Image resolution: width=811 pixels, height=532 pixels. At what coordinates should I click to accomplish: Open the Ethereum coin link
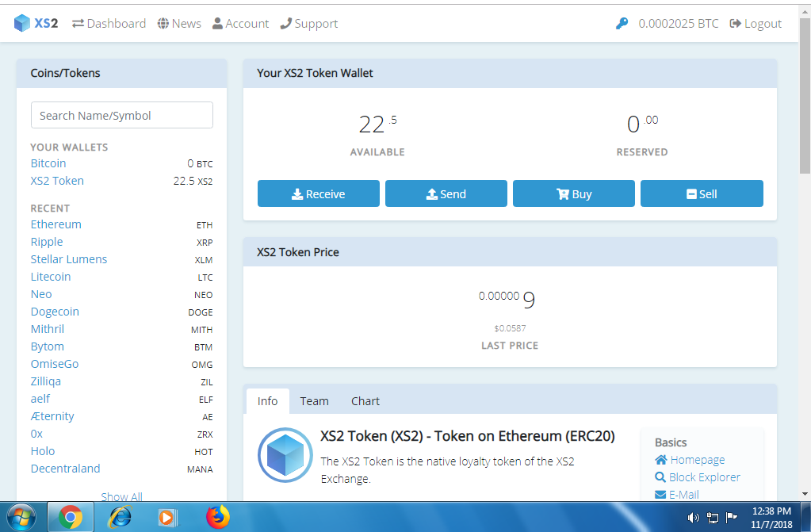click(x=56, y=224)
